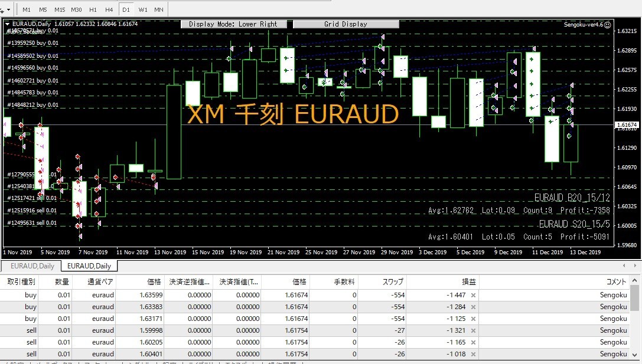Viewport: 642px width, 364px height.
Task: Select the order row with price 1.63383
Action: [315, 307]
